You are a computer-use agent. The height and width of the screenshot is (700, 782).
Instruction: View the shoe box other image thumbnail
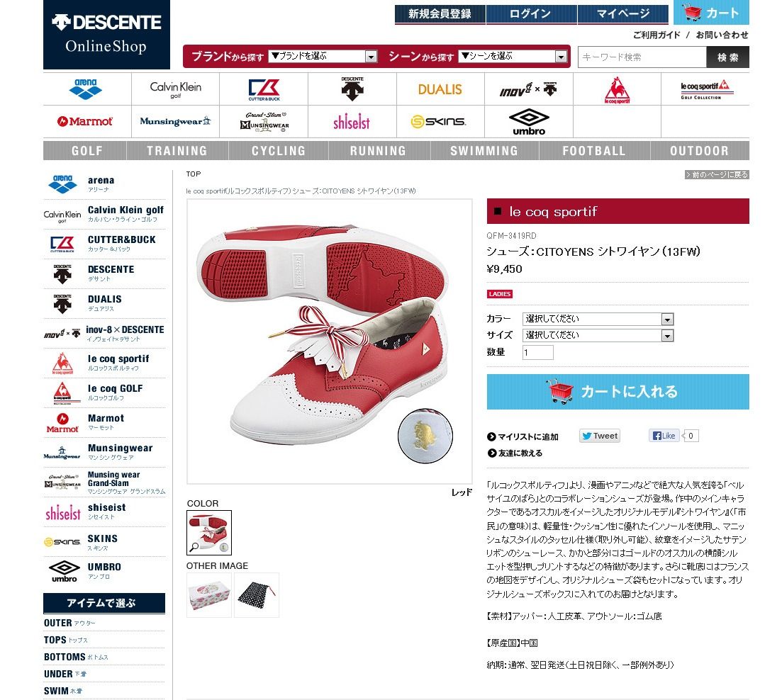(x=209, y=595)
